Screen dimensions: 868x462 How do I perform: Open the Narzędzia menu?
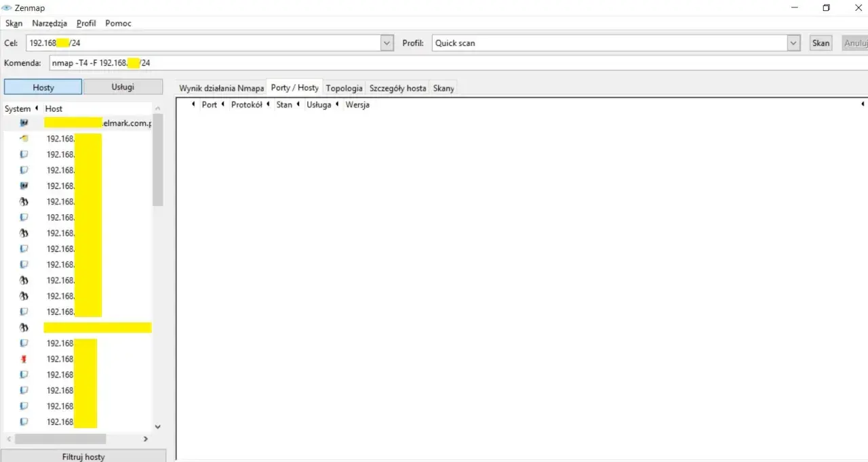[x=50, y=23]
